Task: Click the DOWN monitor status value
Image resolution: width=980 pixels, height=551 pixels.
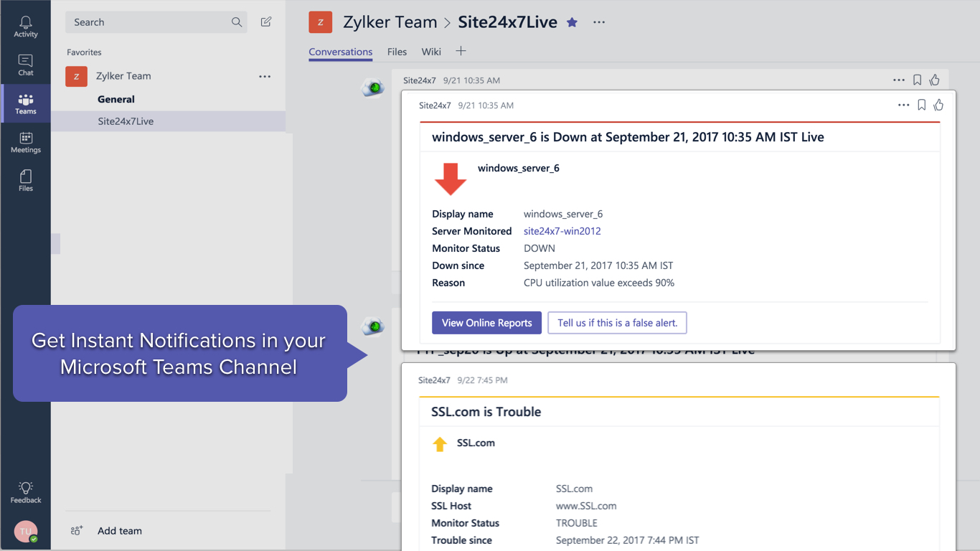Action: [x=540, y=248]
